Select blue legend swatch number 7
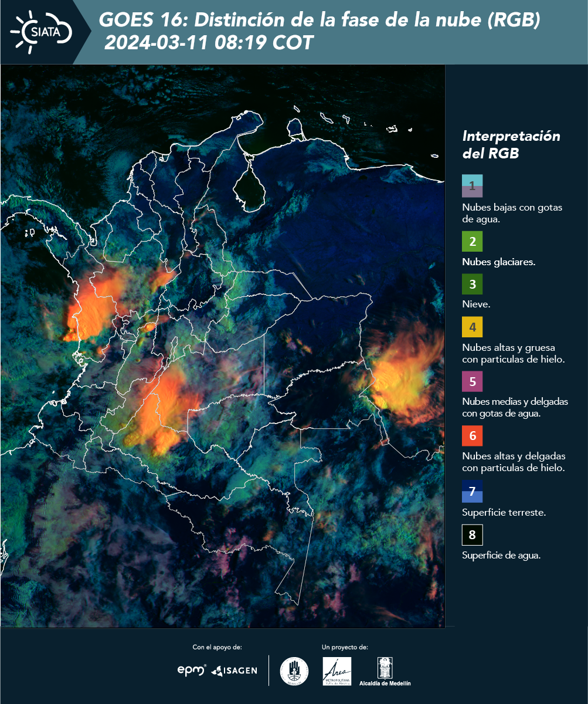588x704 pixels. coord(472,492)
